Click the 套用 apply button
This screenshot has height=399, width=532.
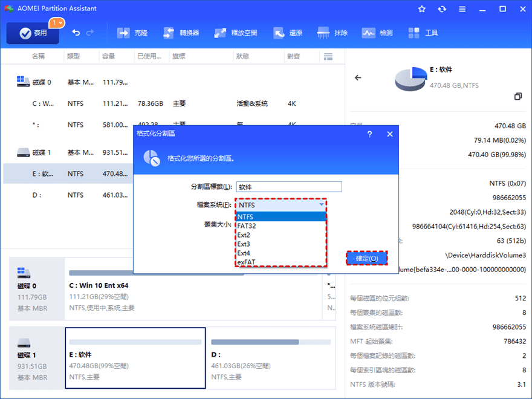coord(33,33)
